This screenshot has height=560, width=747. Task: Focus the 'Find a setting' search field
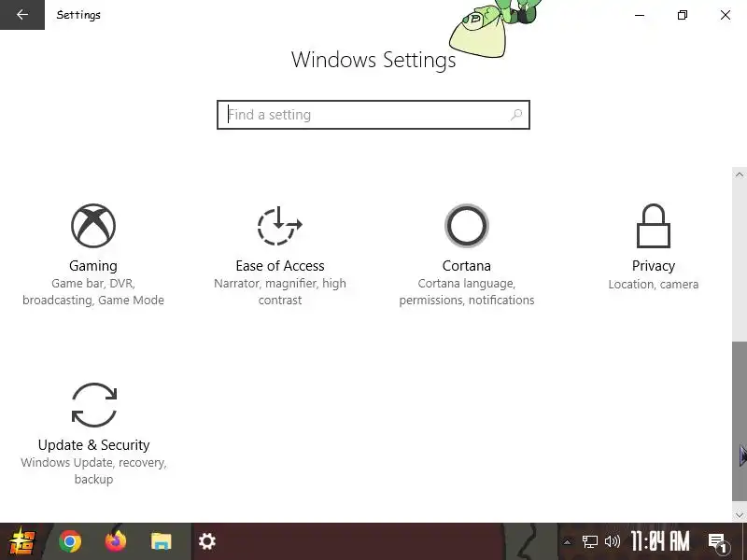click(373, 115)
